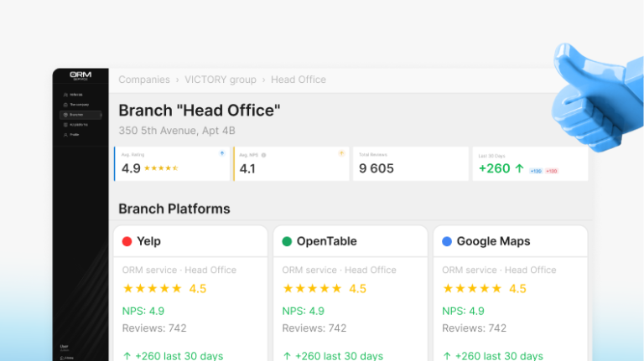Click the Branches location icon in sidebar
The width and height of the screenshot is (644, 361).
[65, 115]
